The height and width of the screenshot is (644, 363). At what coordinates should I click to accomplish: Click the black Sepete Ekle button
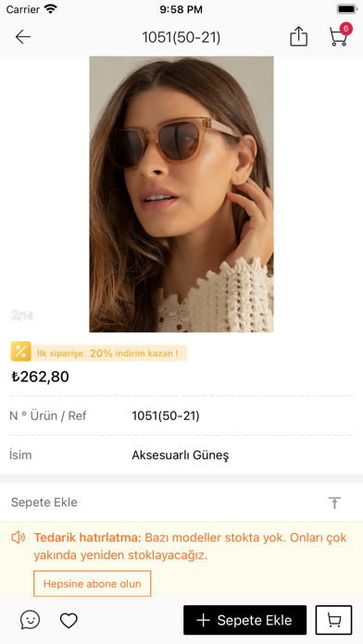click(245, 620)
